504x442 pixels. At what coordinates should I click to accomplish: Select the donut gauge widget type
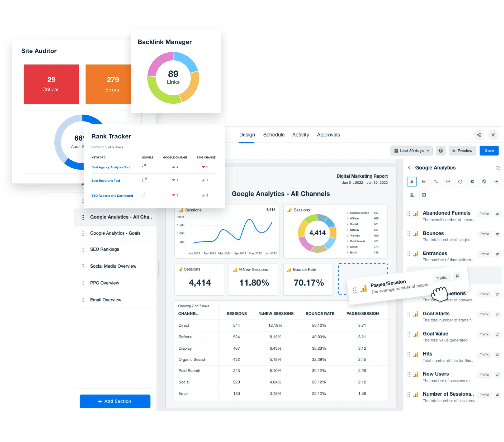(460, 182)
